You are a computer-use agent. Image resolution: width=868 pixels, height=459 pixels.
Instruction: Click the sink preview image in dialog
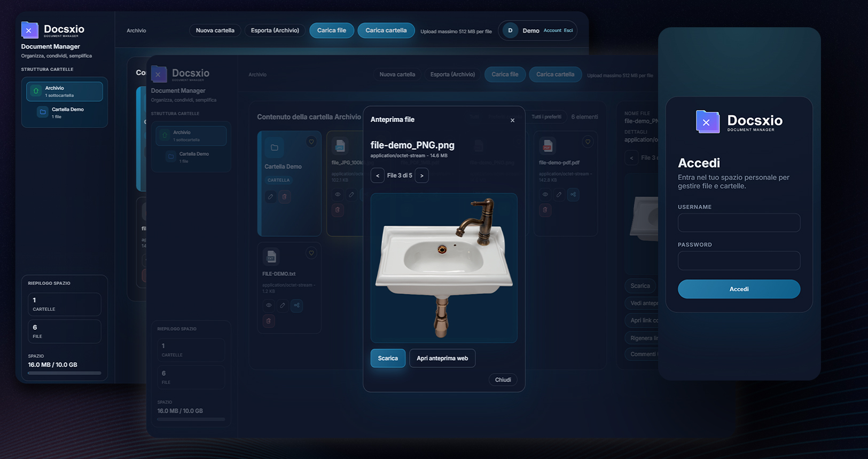point(444,268)
